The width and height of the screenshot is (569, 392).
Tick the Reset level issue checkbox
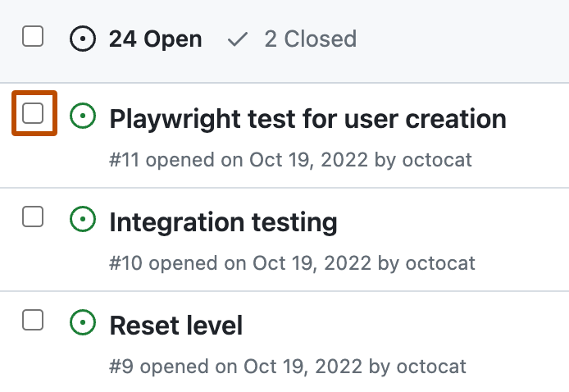tap(33, 320)
